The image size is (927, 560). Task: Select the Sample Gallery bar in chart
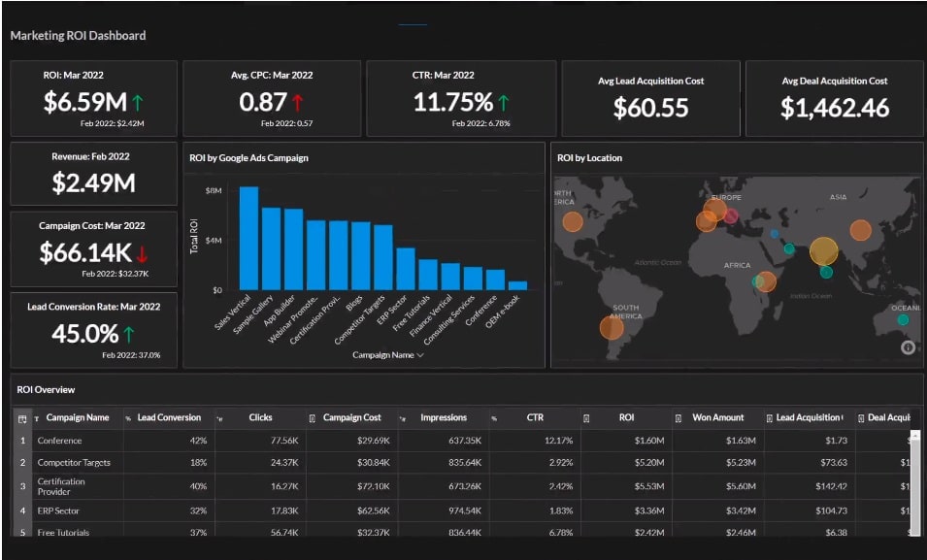(272, 248)
